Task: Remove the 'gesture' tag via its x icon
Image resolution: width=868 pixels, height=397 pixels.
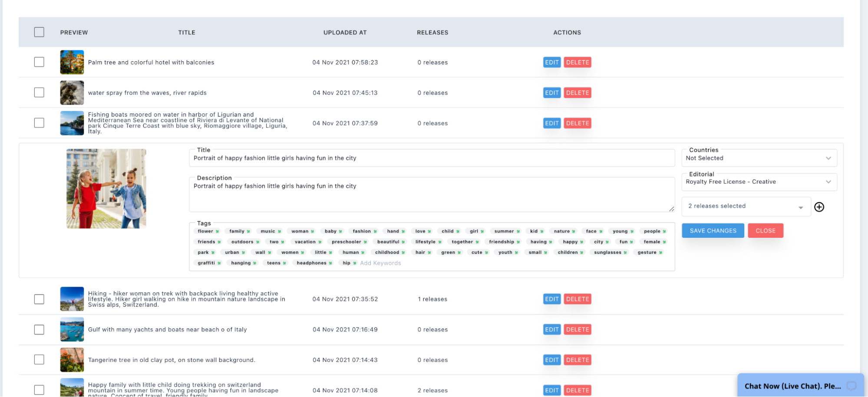Action: [660, 253]
